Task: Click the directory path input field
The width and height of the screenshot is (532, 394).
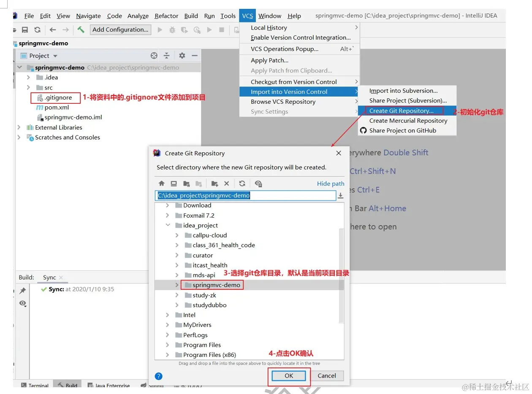Action: [x=245, y=196]
